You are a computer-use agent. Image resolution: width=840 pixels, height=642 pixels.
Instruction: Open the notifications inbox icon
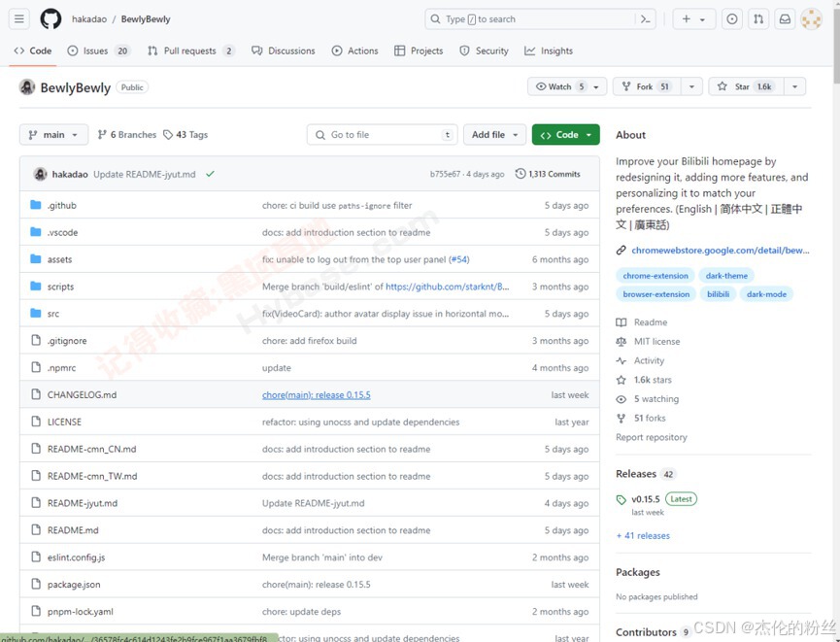tap(785, 19)
